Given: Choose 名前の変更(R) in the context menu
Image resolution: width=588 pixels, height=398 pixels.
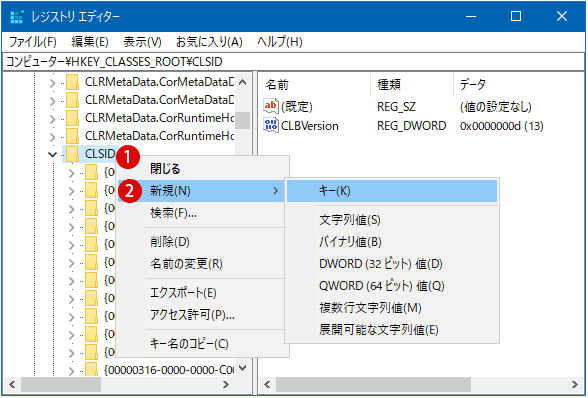Looking at the screenshot, I should click(201, 264).
